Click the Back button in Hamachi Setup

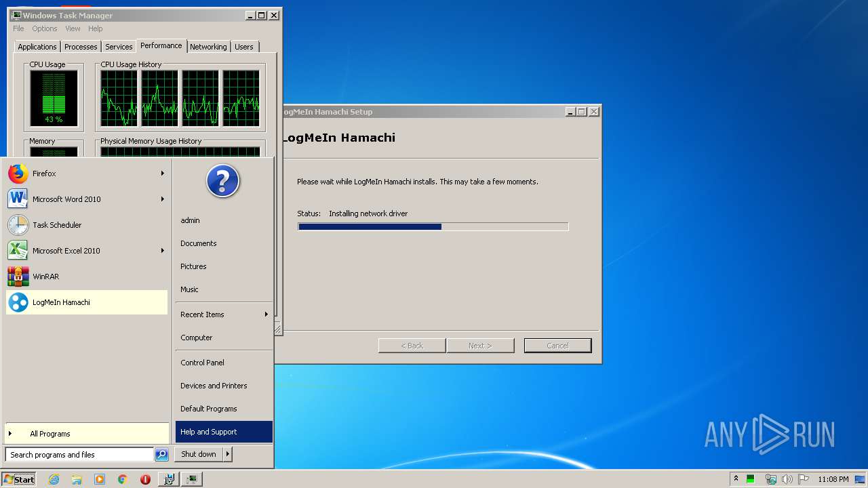click(x=412, y=346)
